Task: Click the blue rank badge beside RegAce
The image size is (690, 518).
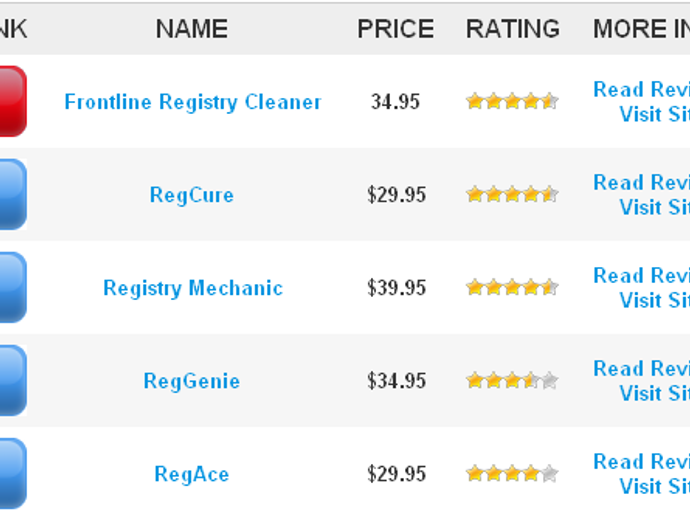Action: (11, 473)
